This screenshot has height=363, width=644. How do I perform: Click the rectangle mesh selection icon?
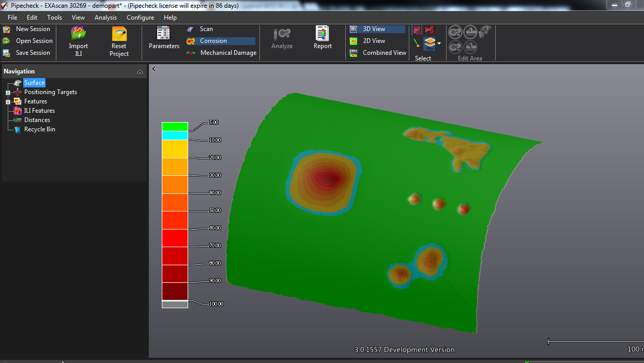pyautogui.click(x=417, y=31)
